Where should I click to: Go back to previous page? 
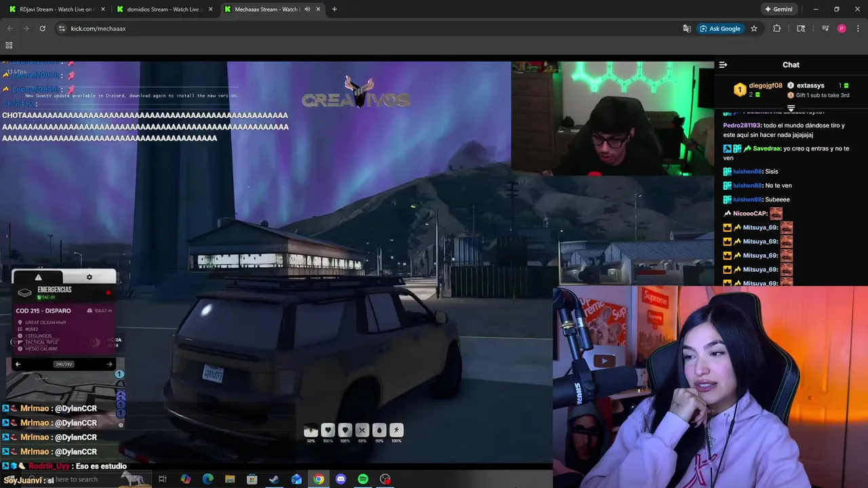click(x=9, y=28)
